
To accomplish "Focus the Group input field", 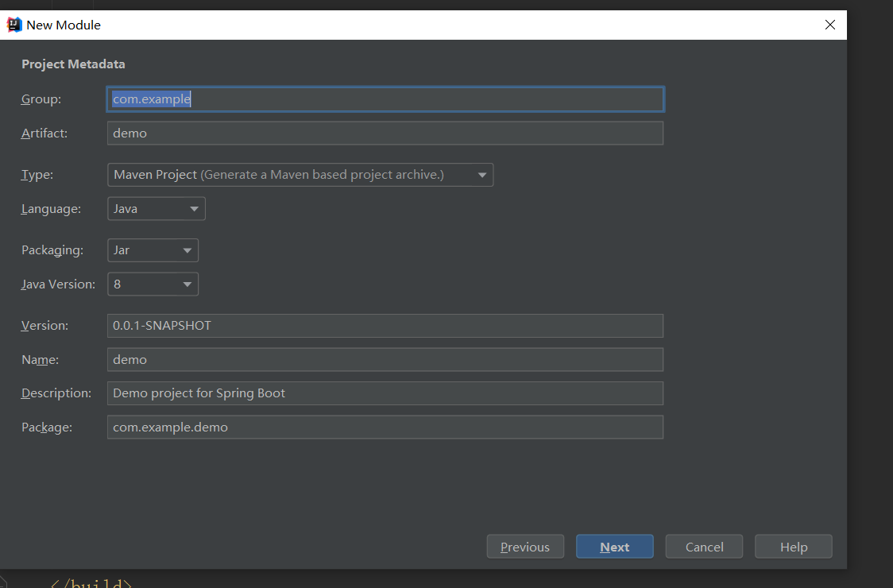I will [x=385, y=99].
